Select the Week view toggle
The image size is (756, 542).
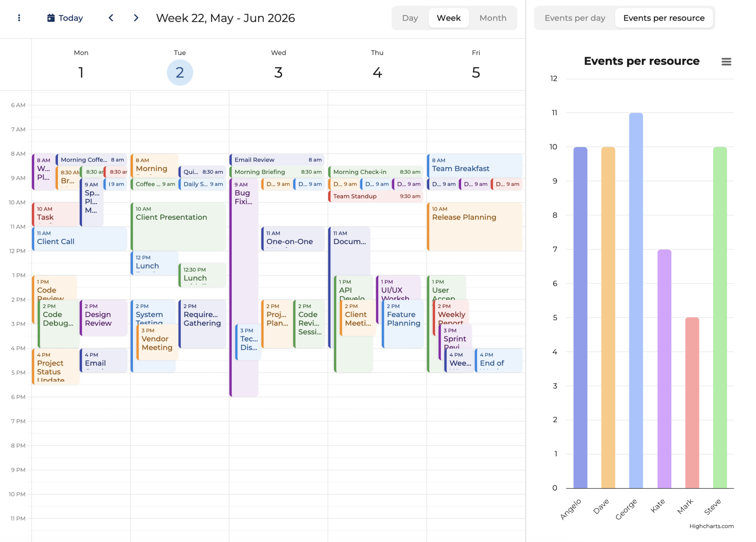[449, 18]
